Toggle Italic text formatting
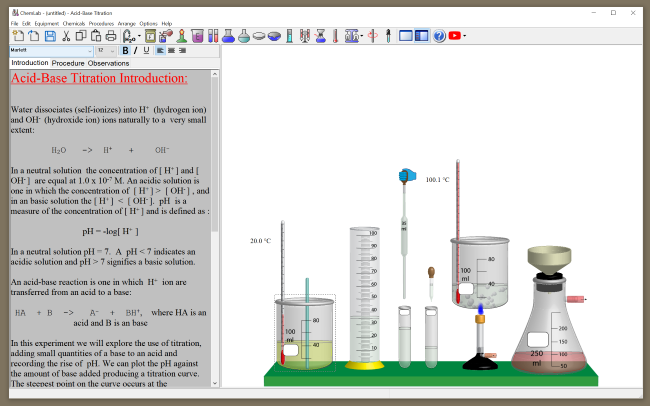 (x=136, y=50)
